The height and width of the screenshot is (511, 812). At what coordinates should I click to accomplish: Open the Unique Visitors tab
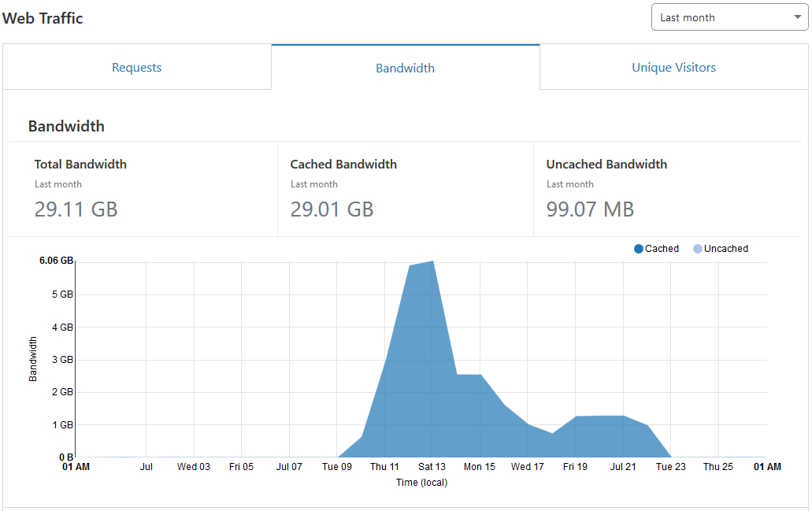(x=673, y=68)
